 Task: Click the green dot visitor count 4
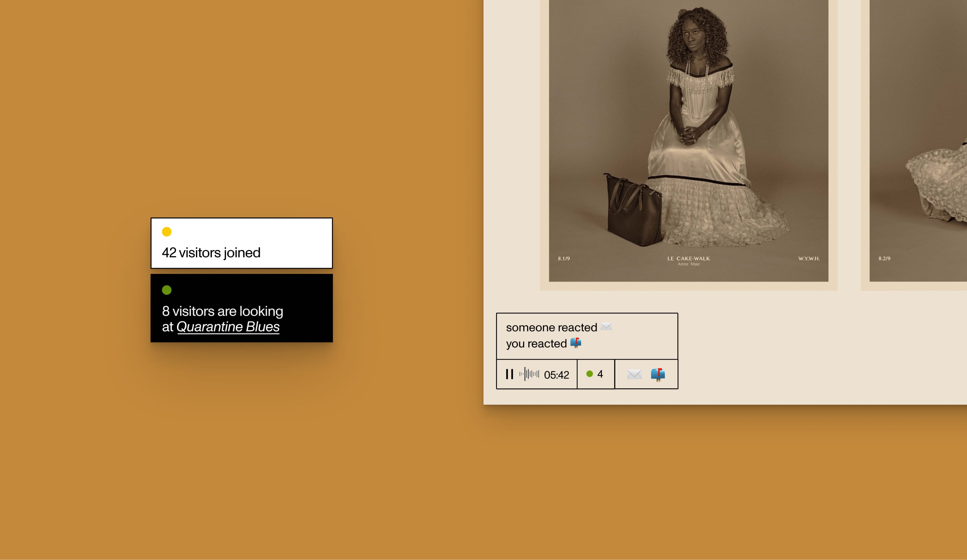[x=595, y=374]
